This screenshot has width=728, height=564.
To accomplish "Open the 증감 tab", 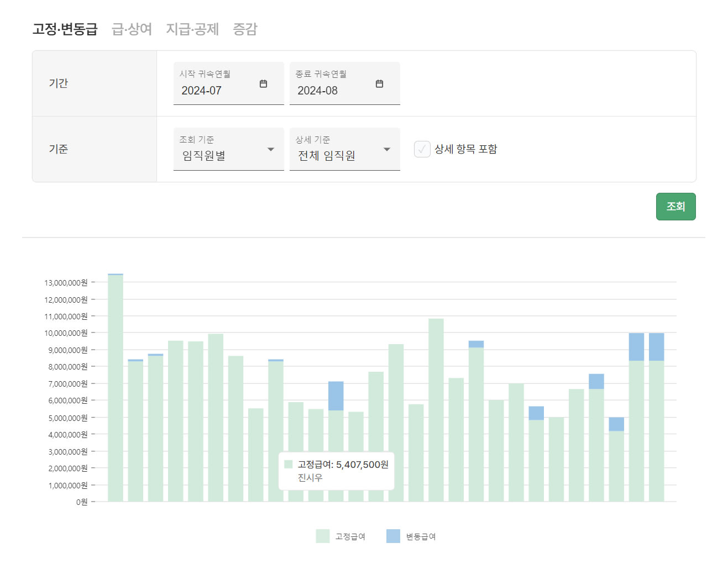I will point(245,29).
